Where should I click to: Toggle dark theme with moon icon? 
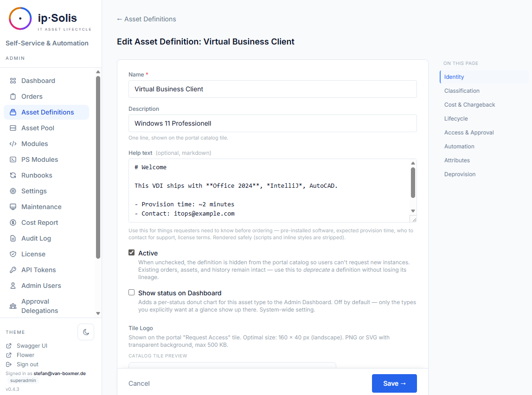click(86, 332)
